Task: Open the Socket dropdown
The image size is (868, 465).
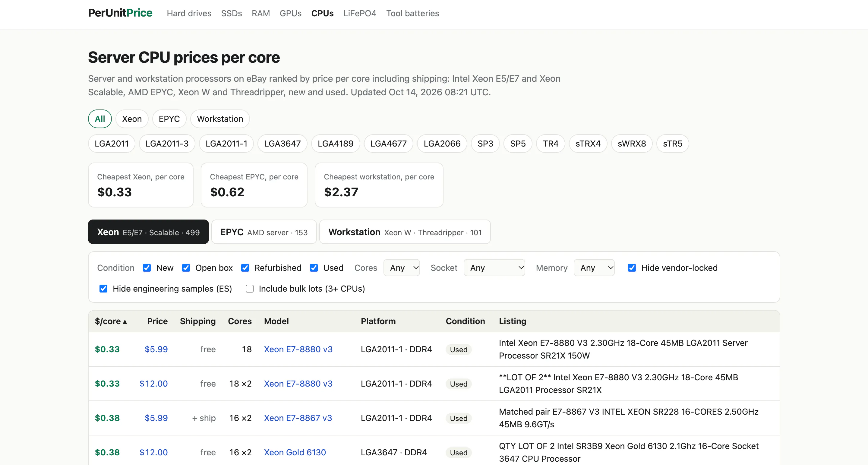Action: pos(494,268)
